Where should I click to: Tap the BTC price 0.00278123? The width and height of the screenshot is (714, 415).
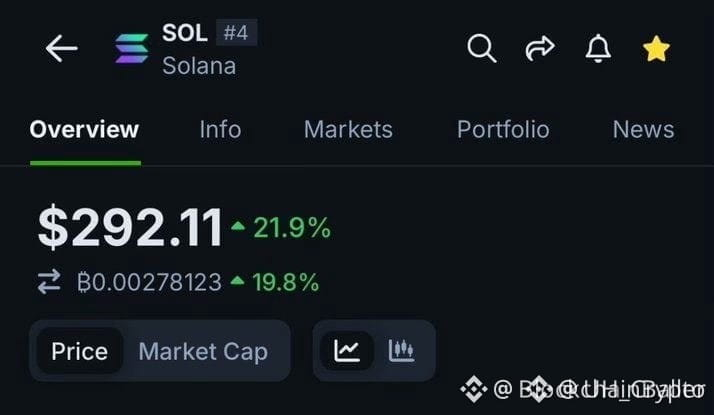pyautogui.click(x=149, y=282)
